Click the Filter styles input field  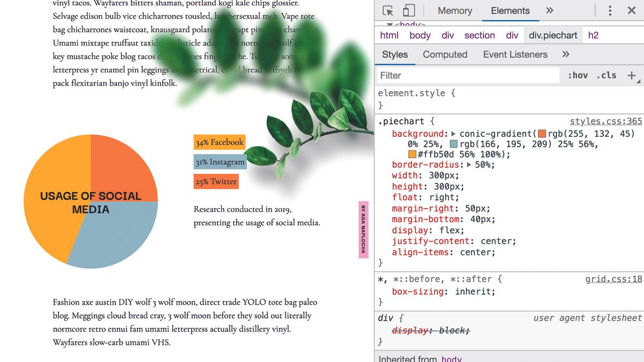click(x=467, y=75)
